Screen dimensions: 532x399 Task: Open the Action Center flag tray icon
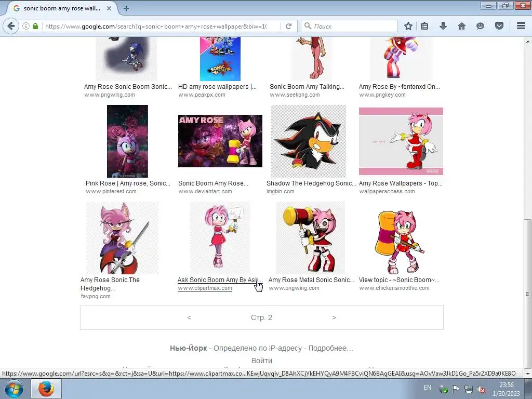click(456, 389)
